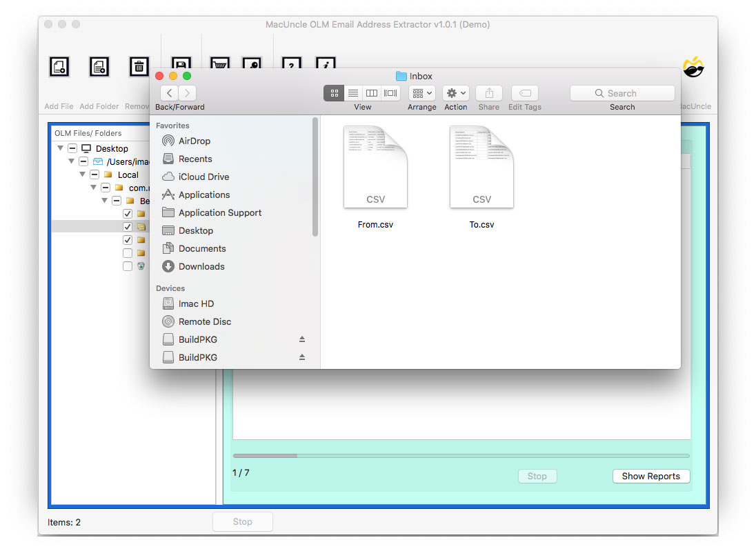
Task: Open the Arrange dropdown in Finder
Action: pyautogui.click(x=422, y=93)
